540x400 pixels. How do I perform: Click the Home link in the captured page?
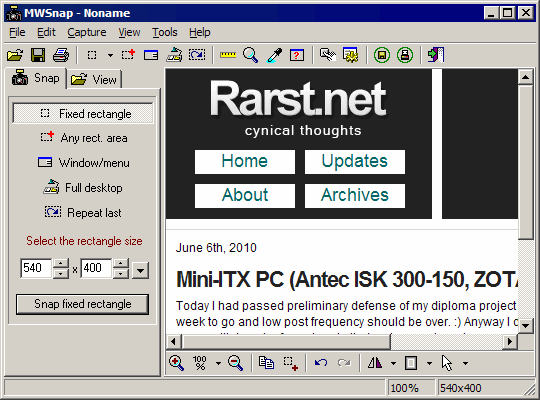tap(245, 162)
